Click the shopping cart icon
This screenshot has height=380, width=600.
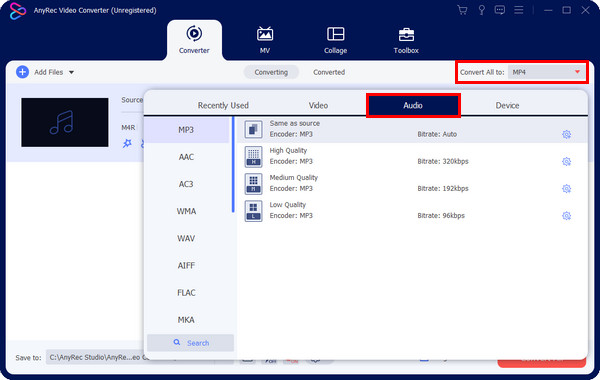click(462, 10)
